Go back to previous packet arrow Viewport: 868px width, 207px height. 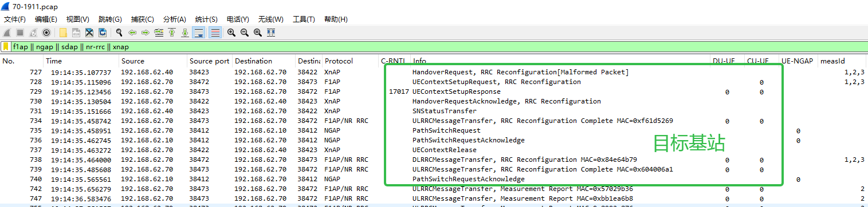132,33
